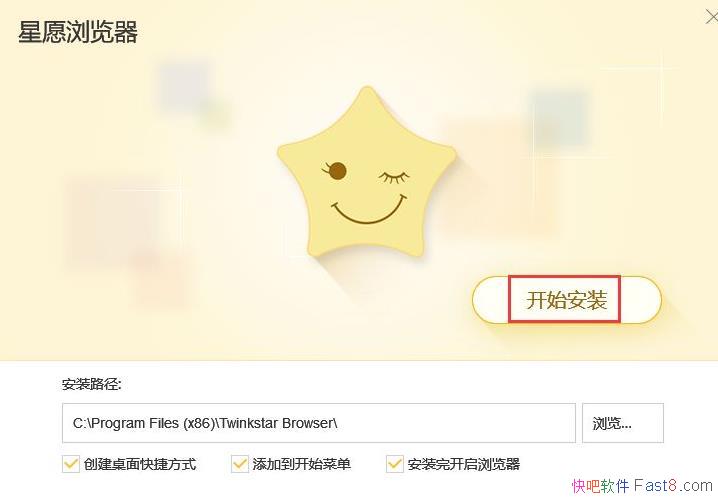The height and width of the screenshot is (500, 718).
Task: Close the installer with the X icon
Action: pyautogui.click(x=711, y=17)
